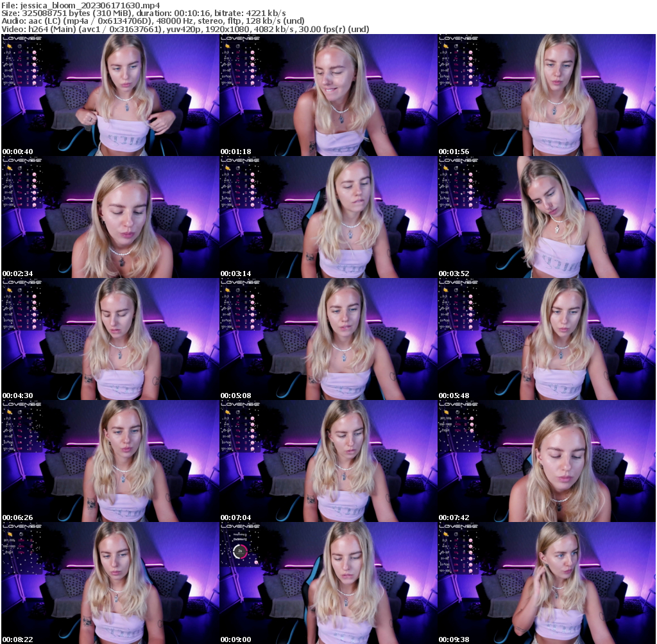This screenshot has height=644, width=657.
Task: Click the pink heart icon beside the 2-3 tip tier
Action: click(x=34, y=52)
